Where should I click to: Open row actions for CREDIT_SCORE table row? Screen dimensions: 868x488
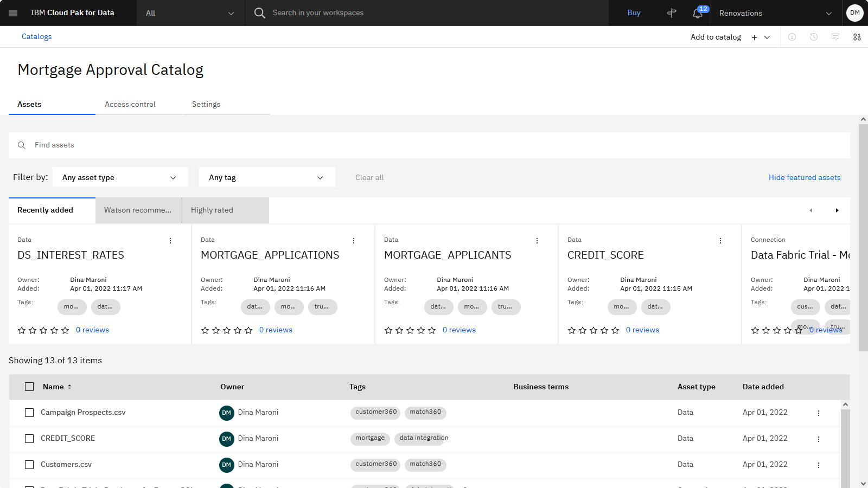point(819,439)
